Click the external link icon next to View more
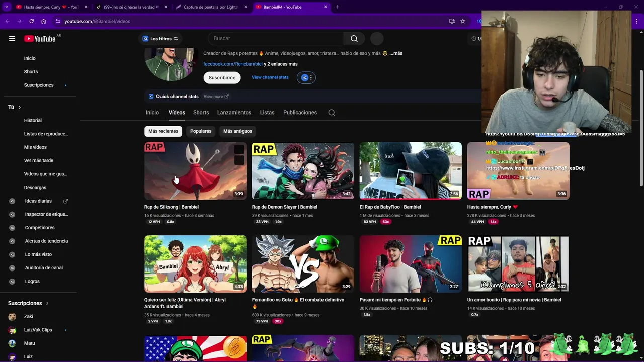This screenshot has height=362, width=644. coord(226,97)
